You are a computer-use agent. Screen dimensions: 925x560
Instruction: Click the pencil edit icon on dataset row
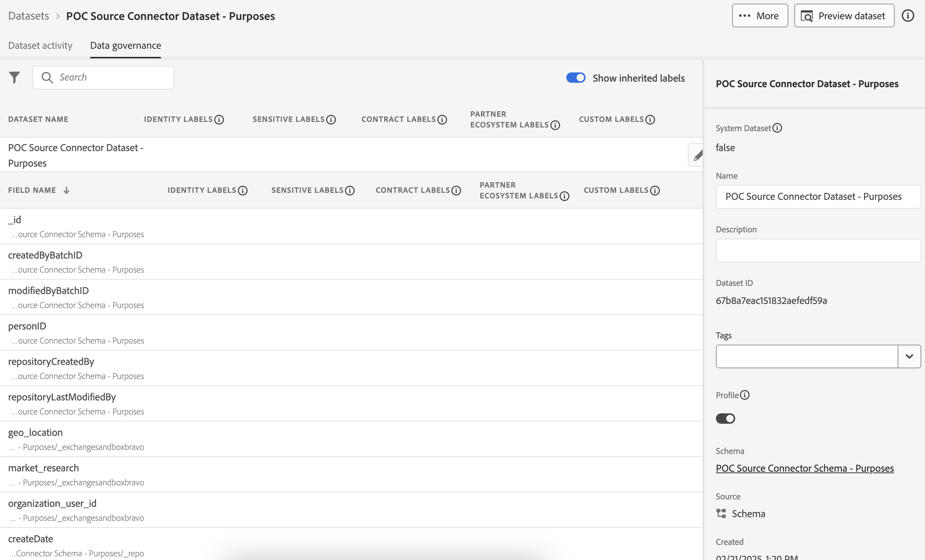point(697,155)
